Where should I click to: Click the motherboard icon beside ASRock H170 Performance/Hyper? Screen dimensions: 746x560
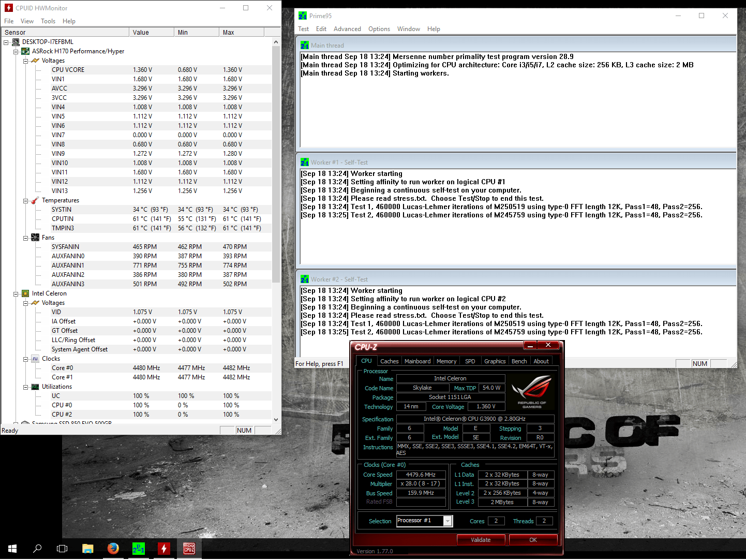(x=25, y=51)
